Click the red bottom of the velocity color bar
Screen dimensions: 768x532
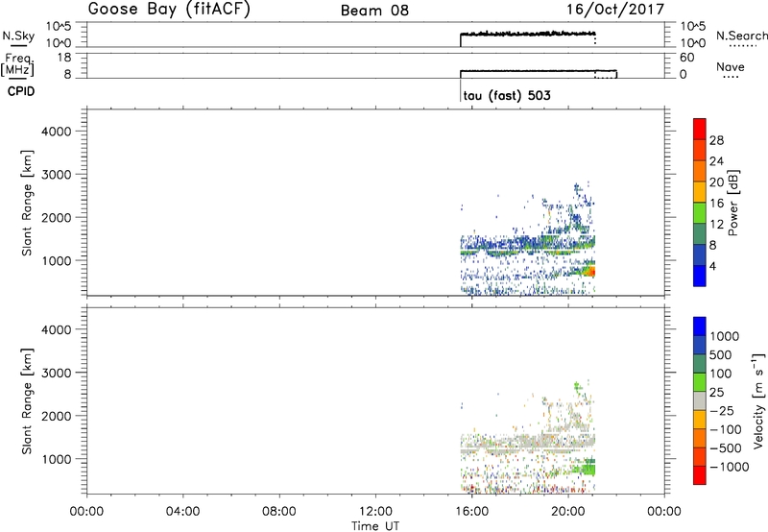700,475
